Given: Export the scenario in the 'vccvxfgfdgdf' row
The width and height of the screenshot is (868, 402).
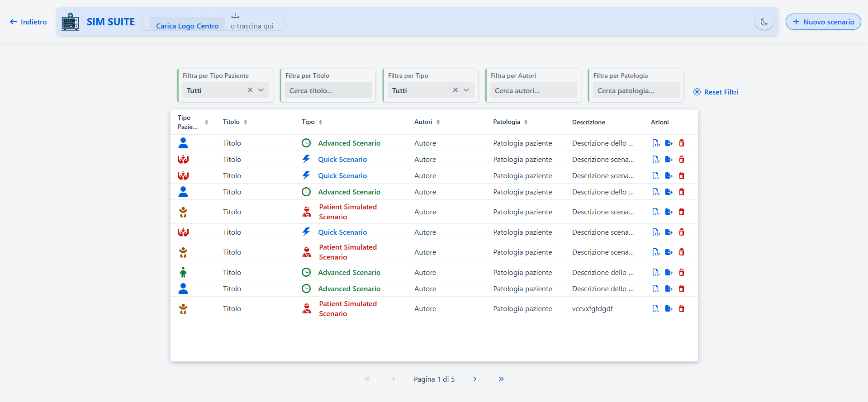Looking at the screenshot, I should click(669, 308).
